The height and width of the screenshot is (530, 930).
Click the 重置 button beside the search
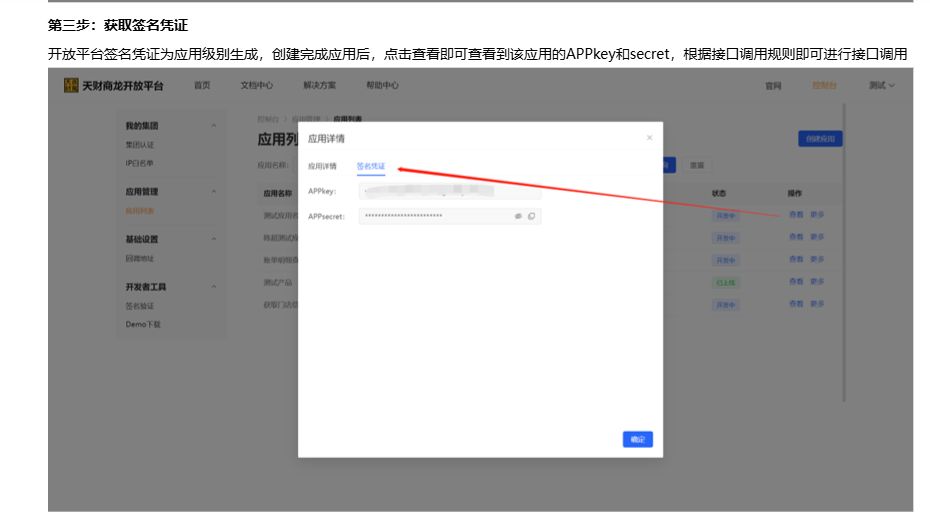coord(697,165)
